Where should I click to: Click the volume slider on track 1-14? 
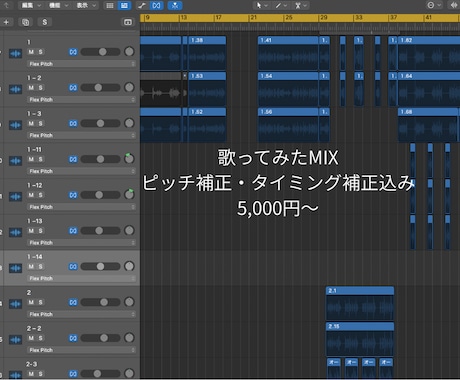pyautogui.click(x=100, y=266)
